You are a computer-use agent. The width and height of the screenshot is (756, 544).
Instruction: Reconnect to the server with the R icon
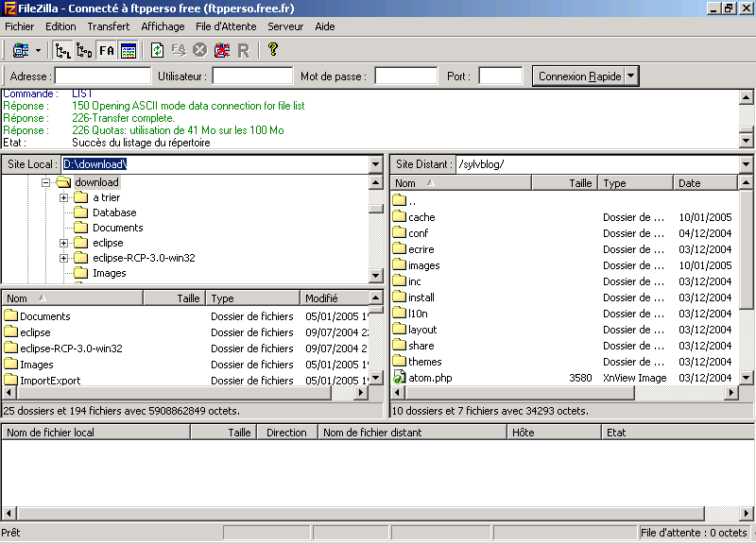244,50
